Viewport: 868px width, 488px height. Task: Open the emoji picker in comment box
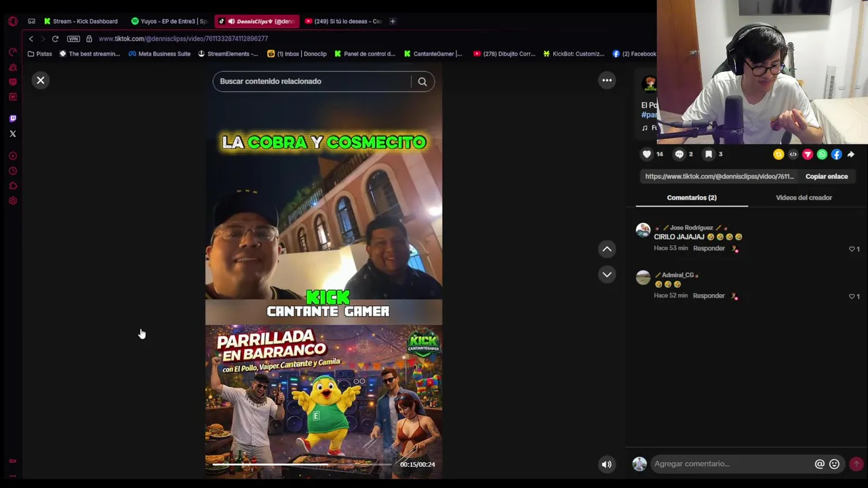coord(834,464)
